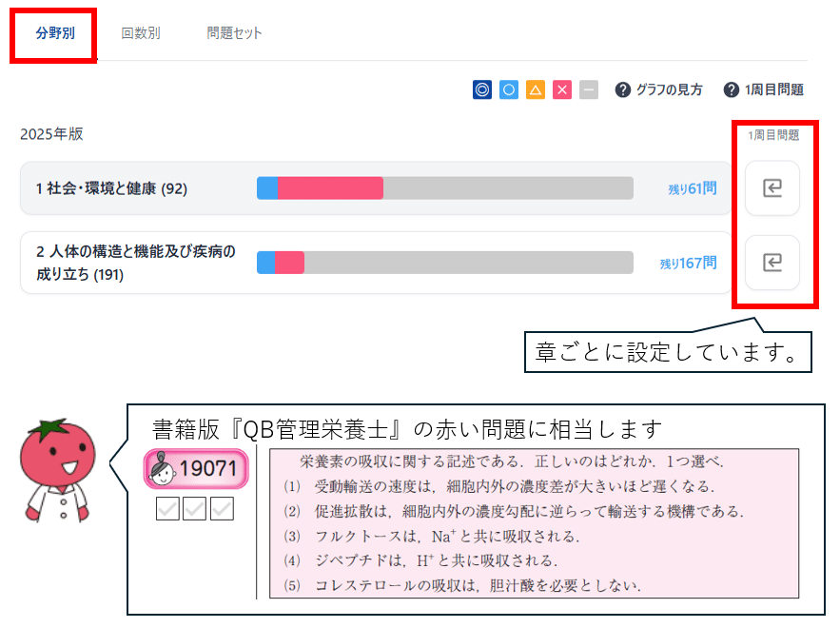The image size is (840, 628).
Task: Click the pink X legend icon
Action: pos(562,89)
